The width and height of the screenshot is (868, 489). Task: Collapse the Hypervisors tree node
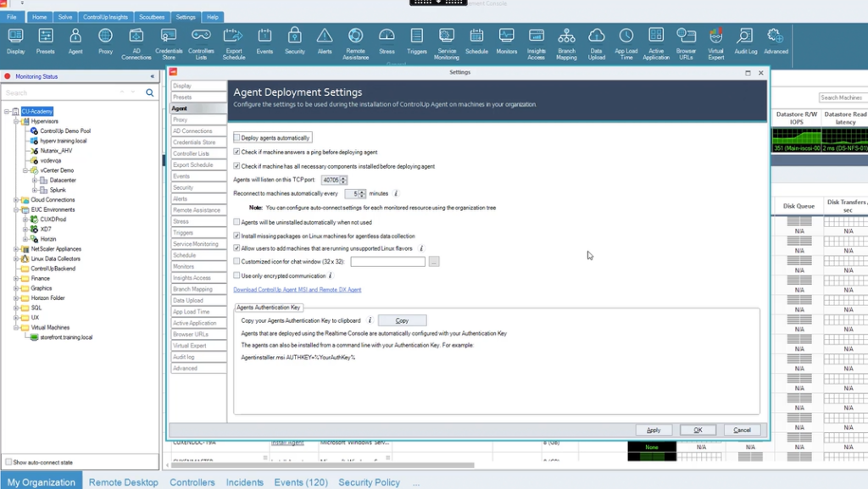[16, 121]
